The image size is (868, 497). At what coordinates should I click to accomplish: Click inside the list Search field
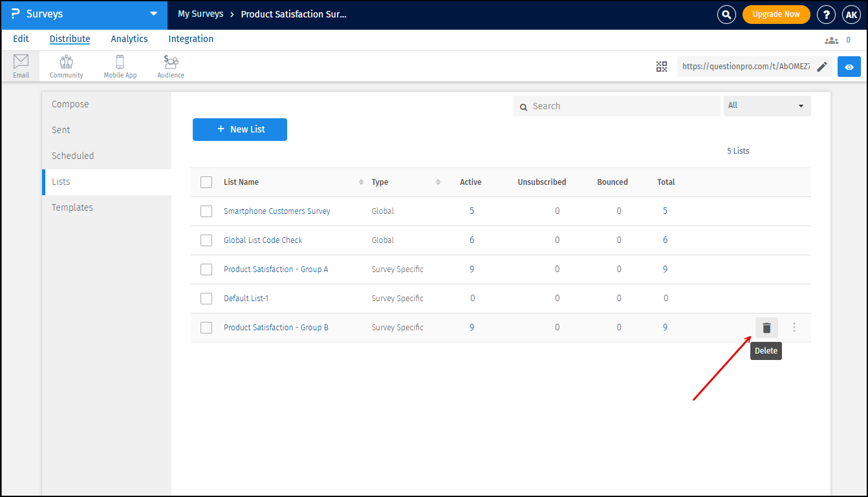point(621,106)
